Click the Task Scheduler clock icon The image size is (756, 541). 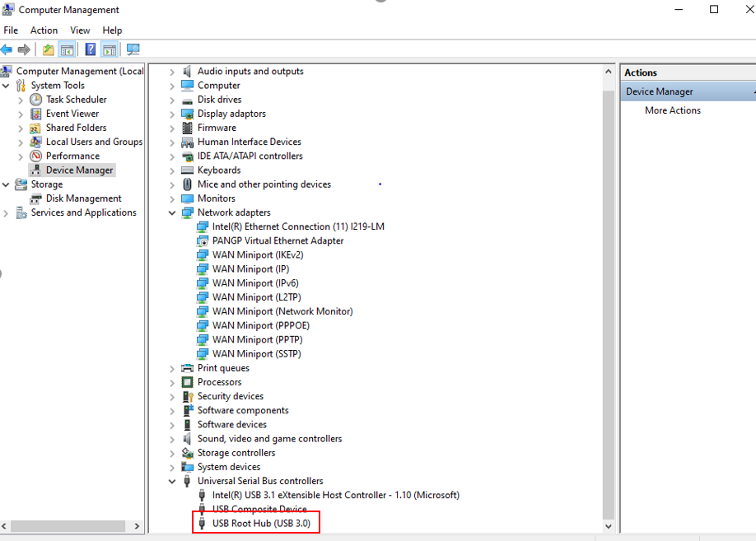(35, 100)
